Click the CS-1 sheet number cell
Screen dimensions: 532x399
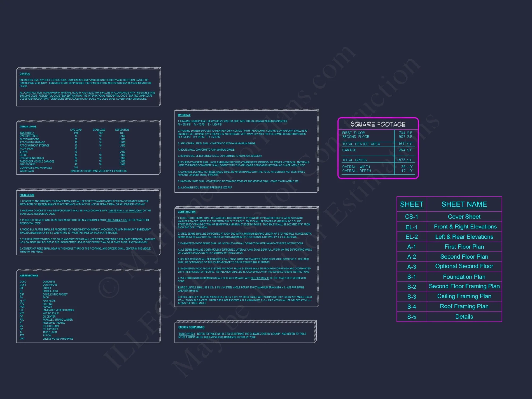tap(411, 217)
